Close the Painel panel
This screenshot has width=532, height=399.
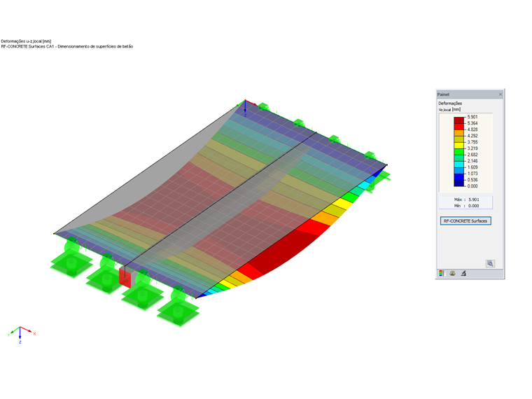[500, 94]
